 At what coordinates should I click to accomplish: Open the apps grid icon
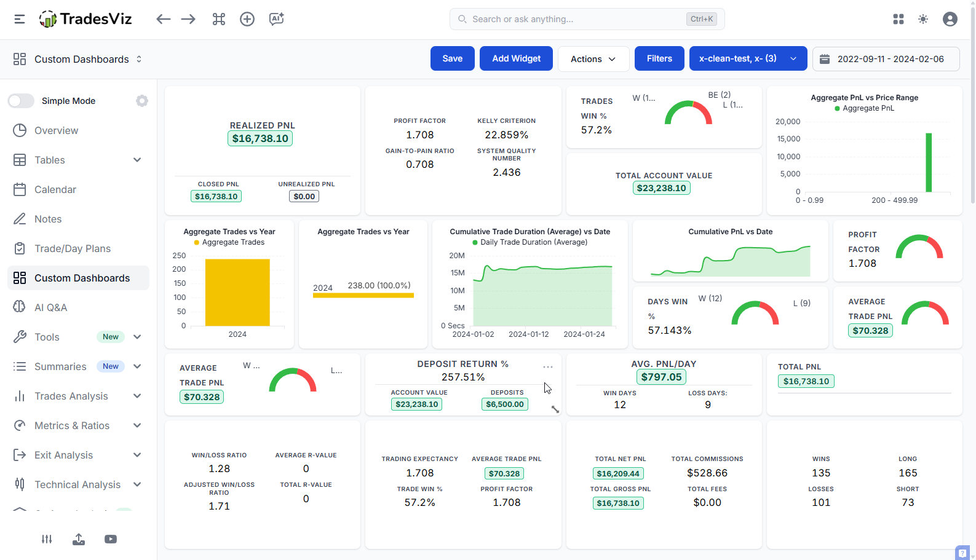coord(899,19)
